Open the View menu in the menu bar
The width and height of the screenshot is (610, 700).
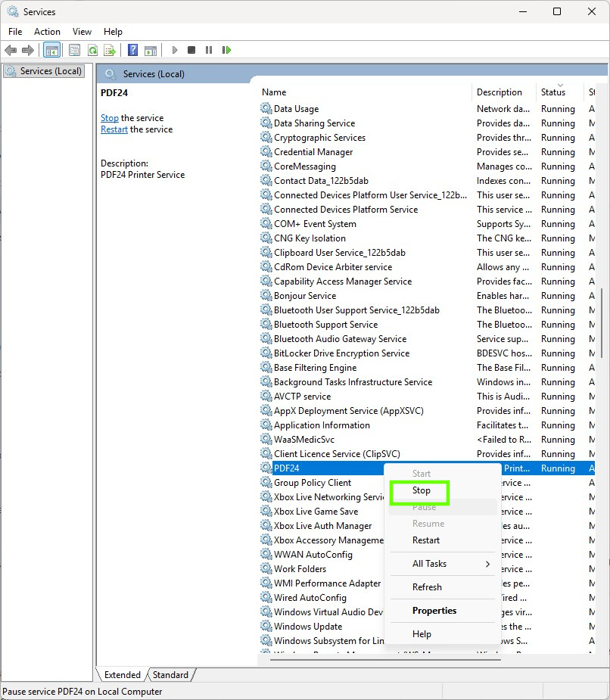point(82,32)
